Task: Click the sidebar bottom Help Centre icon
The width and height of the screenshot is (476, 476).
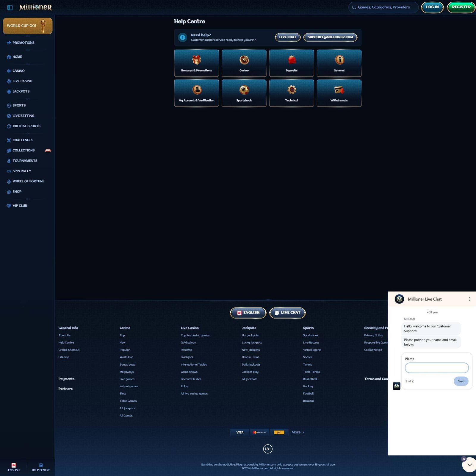Action: click(41, 465)
